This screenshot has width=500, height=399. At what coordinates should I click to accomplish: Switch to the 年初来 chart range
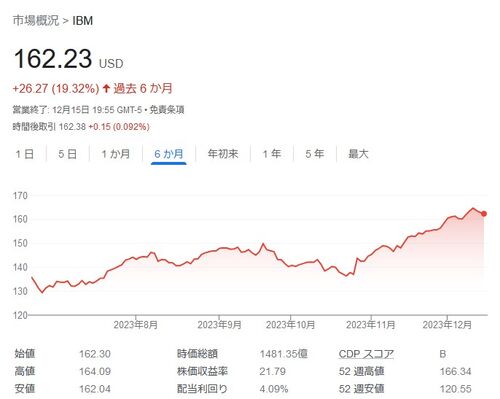coord(223,154)
